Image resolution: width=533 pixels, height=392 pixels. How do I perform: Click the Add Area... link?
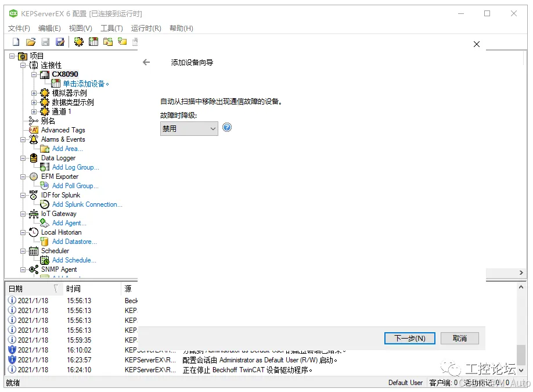[67, 149]
